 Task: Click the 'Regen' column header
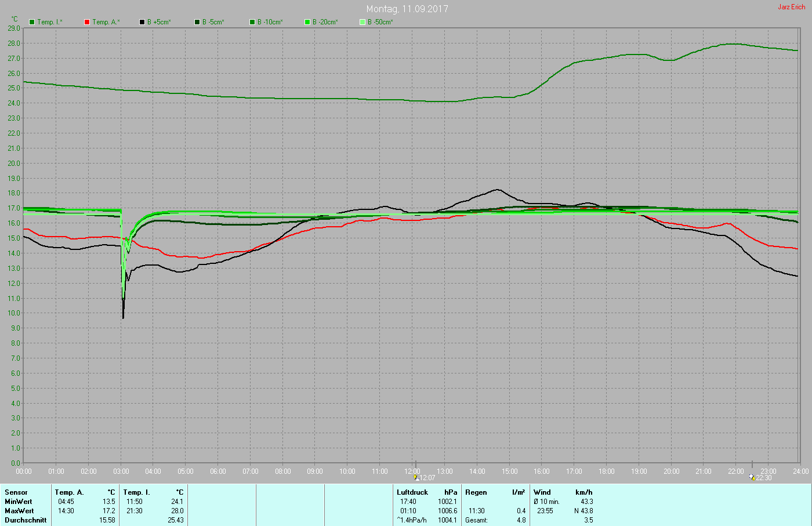[x=476, y=492]
